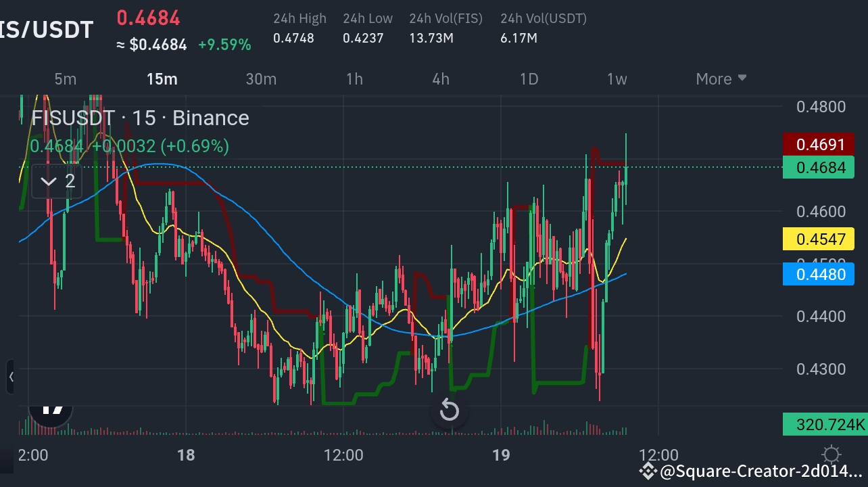Switch to the 1h timeframe tab
The image size is (868, 487).
click(x=354, y=78)
